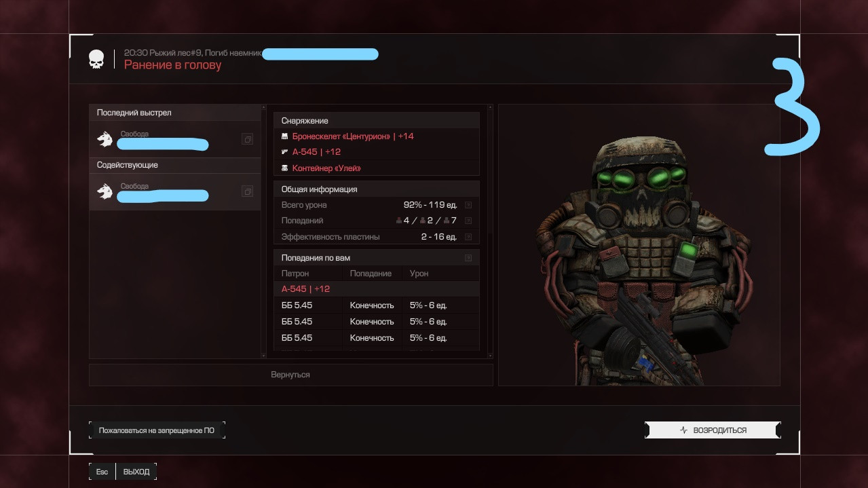Click the Свобода label under Содействующие
Screen dimensions: 868x488
click(134, 186)
